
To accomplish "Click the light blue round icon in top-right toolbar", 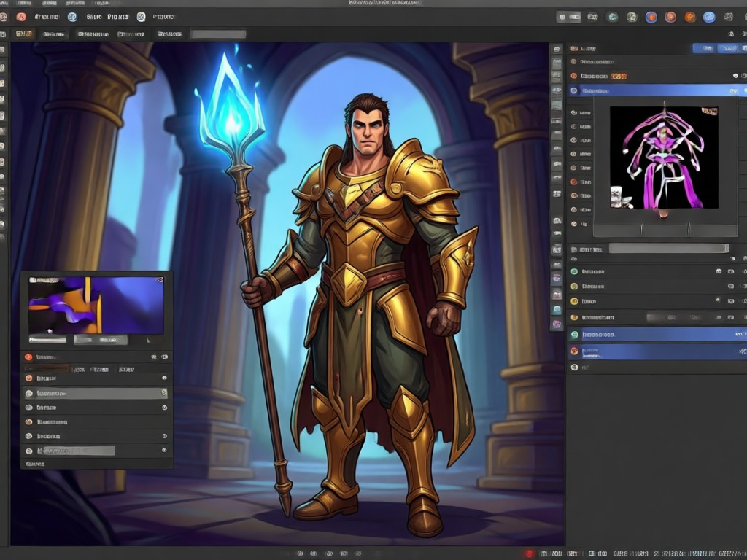I will click(x=709, y=17).
